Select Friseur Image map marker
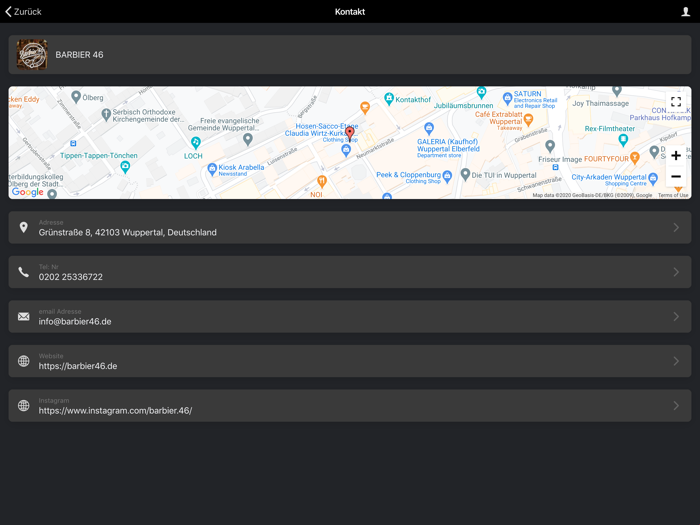 (550, 146)
